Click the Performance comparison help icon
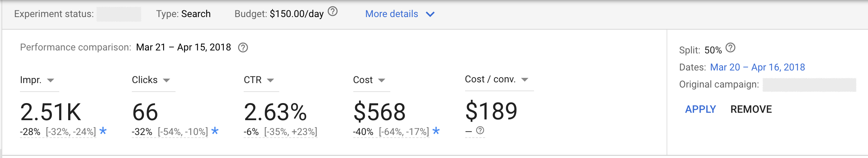Image resolution: width=868 pixels, height=158 pixels. coord(243,48)
